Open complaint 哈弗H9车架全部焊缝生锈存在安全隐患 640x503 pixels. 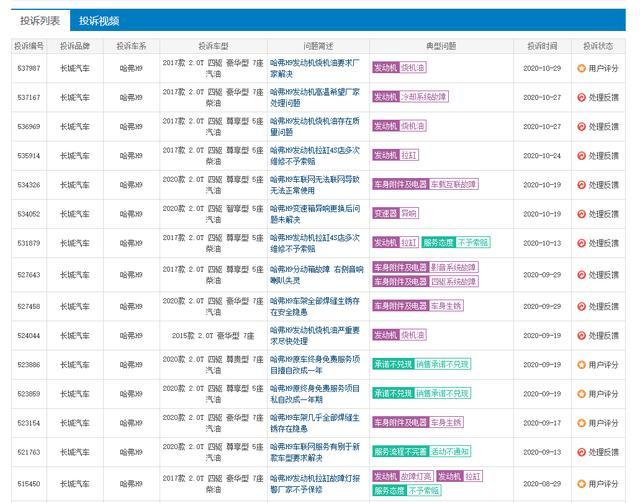(315, 306)
